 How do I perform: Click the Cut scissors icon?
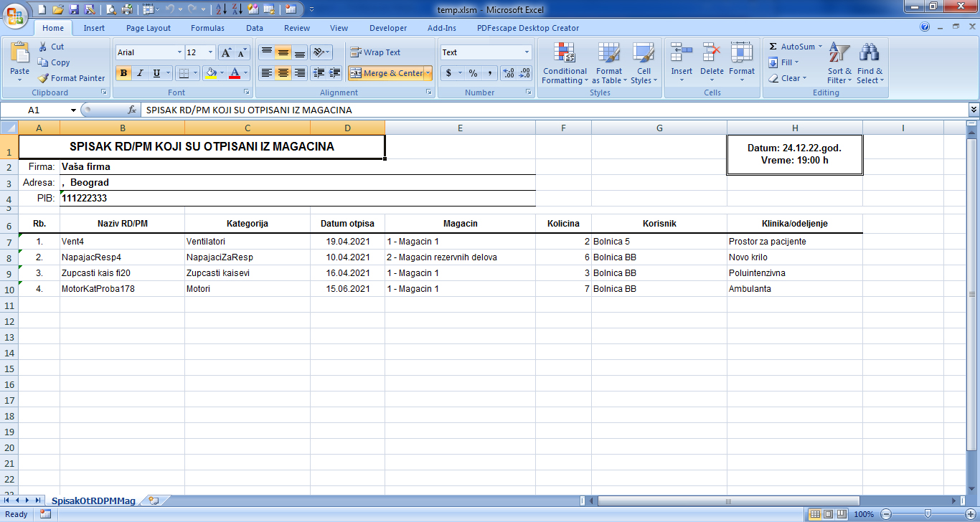(43, 47)
